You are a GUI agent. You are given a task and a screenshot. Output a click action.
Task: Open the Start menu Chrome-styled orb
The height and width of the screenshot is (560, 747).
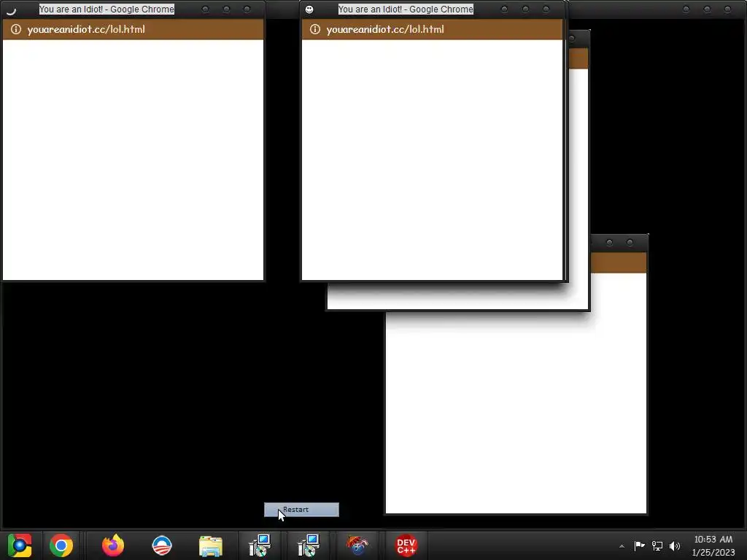pos(20,545)
